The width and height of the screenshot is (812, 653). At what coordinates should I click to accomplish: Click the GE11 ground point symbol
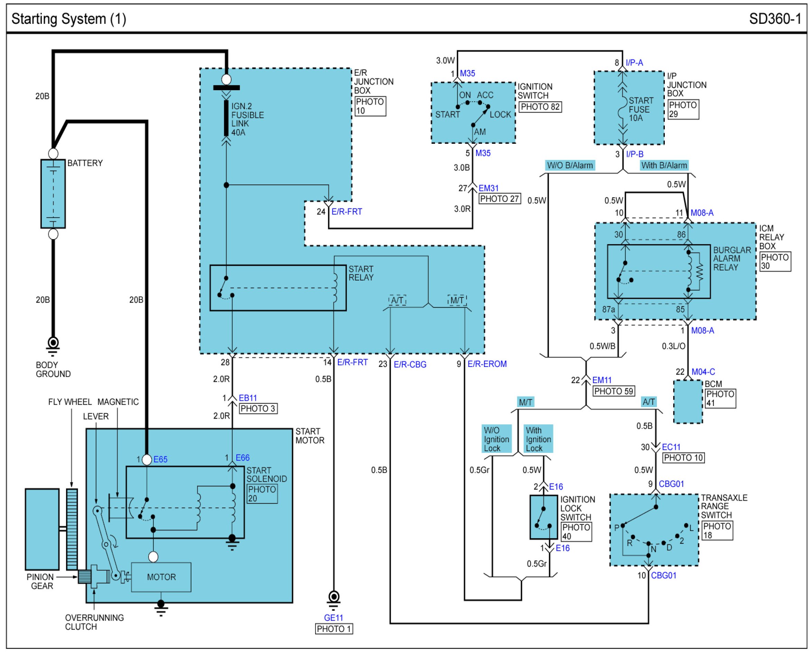334,598
